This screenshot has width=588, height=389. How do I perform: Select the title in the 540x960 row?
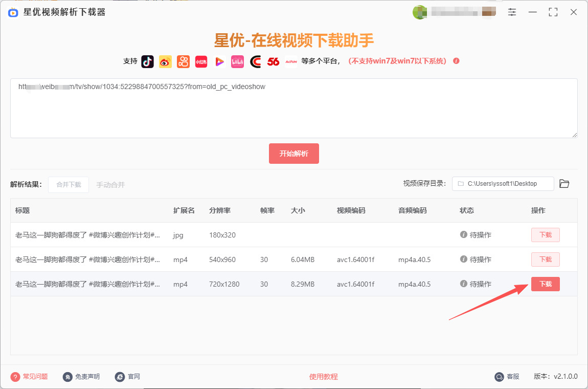click(x=88, y=260)
